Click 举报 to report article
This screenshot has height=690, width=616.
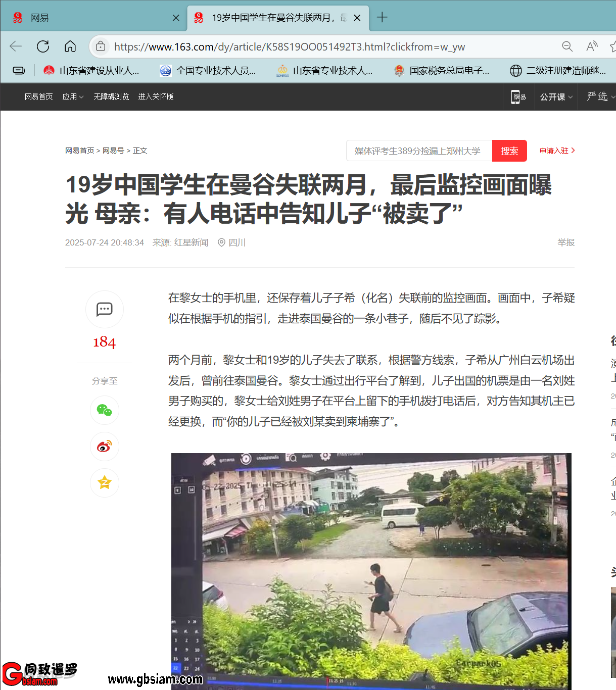pos(566,242)
